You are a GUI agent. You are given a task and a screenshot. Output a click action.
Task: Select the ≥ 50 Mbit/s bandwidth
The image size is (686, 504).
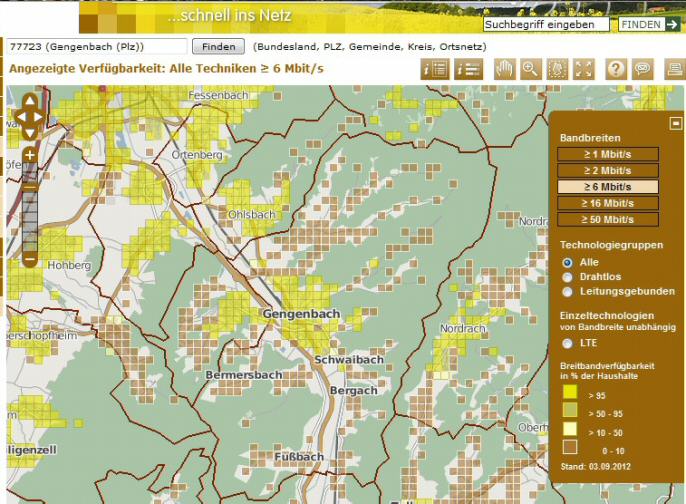coord(608,219)
